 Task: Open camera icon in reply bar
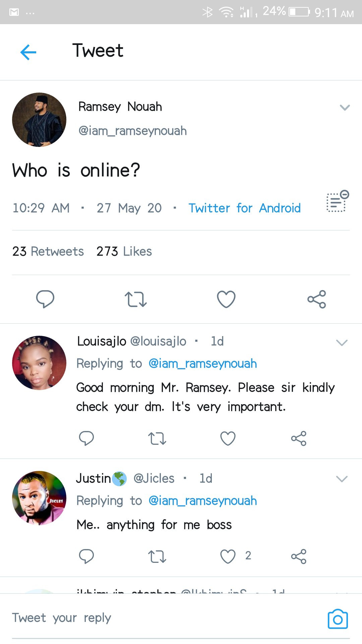click(338, 619)
